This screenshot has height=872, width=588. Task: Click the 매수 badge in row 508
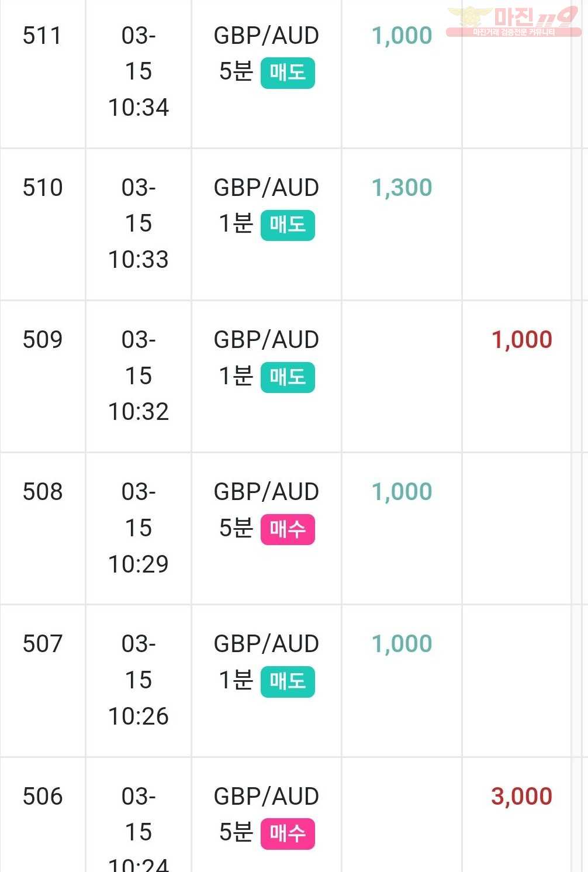tap(288, 529)
